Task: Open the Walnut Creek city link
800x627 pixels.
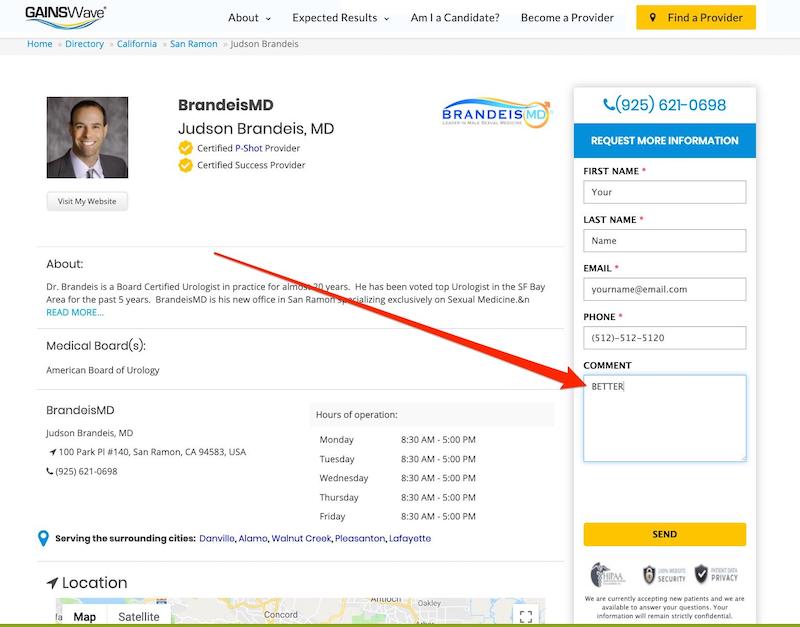Action: 302,538
